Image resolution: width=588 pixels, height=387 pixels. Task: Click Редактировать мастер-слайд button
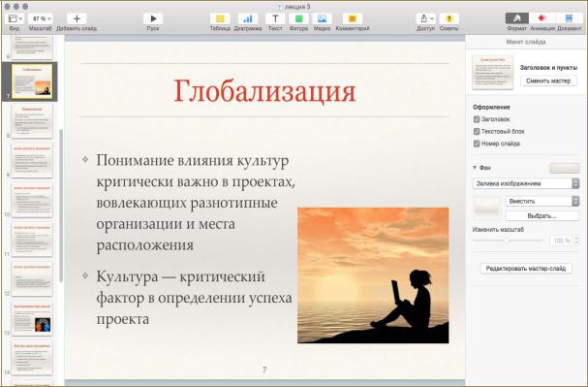point(526,269)
